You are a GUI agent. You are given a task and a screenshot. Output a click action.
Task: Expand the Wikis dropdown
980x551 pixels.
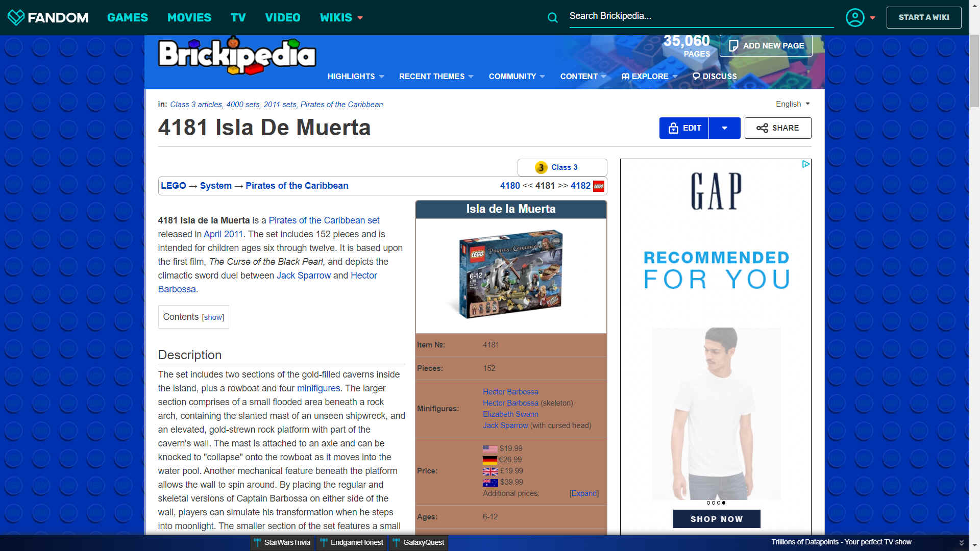(341, 17)
